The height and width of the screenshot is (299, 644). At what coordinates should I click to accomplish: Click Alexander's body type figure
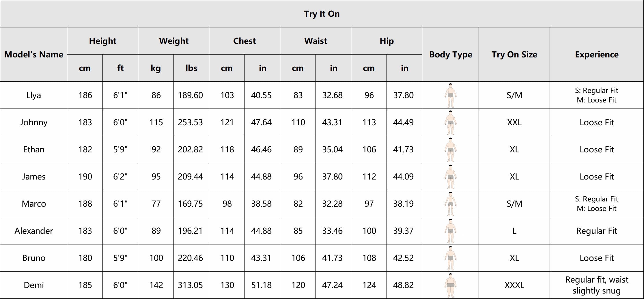click(x=450, y=231)
